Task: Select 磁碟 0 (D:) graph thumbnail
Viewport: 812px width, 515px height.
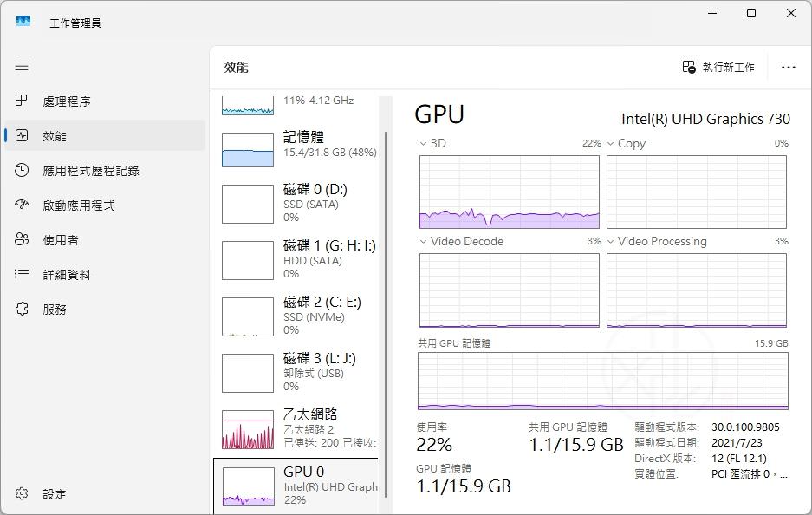Action: (x=248, y=204)
